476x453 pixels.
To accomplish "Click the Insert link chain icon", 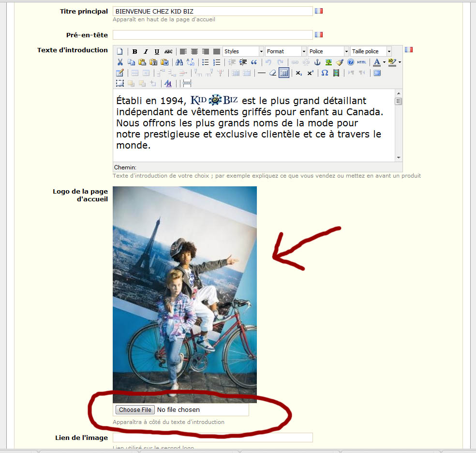I will coord(295,62).
